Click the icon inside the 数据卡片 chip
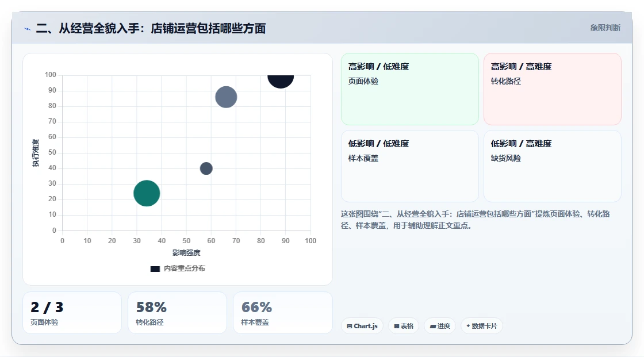Screen dimensions: 644x357 tap(468, 326)
